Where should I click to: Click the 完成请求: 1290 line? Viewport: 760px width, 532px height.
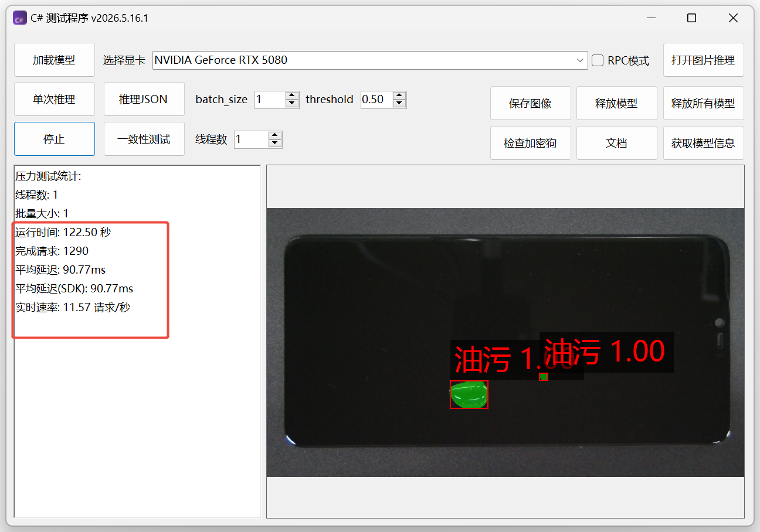tap(52, 251)
